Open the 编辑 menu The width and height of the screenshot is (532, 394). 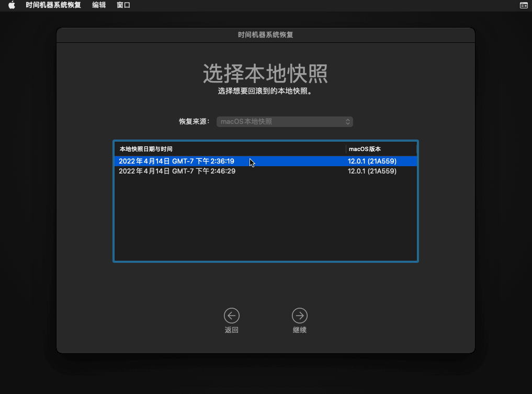tap(99, 5)
